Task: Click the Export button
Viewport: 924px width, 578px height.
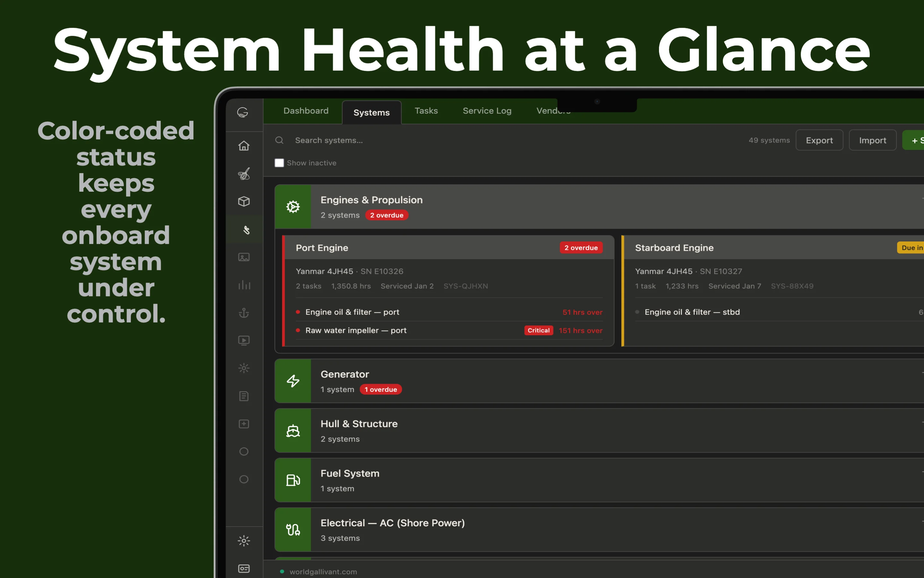Action: point(819,140)
